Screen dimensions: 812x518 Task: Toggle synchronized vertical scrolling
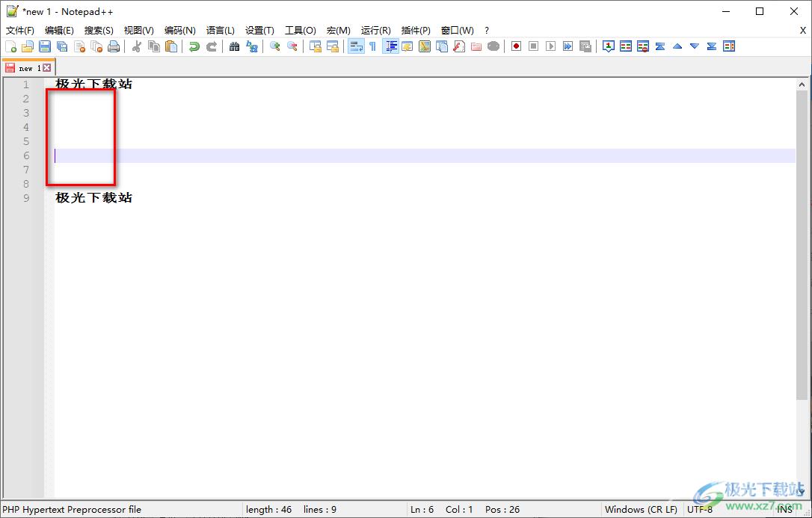pyautogui.click(x=316, y=46)
